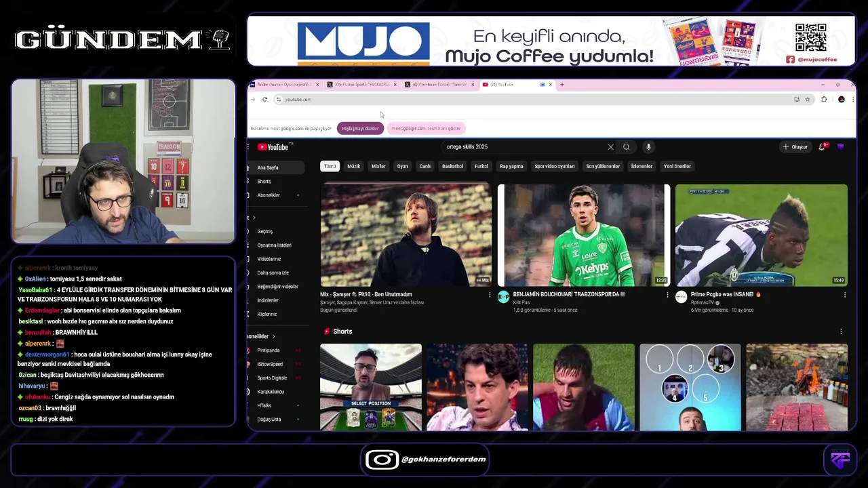
Task: Open RptimaoTV channel avatar
Action: point(681,297)
